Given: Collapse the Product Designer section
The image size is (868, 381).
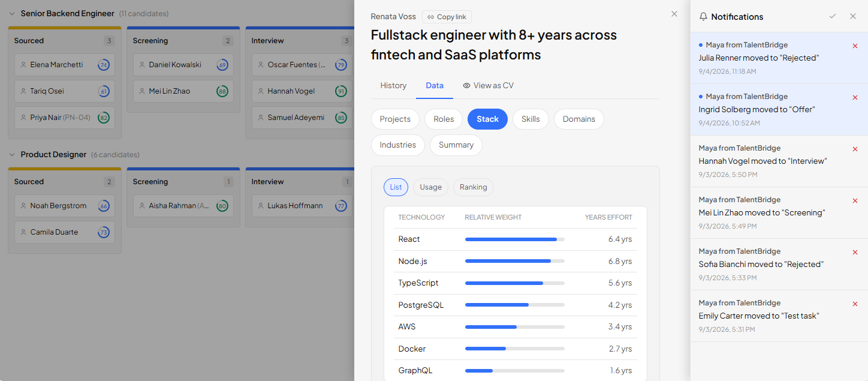Looking at the screenshot, I should pos(12,154).
